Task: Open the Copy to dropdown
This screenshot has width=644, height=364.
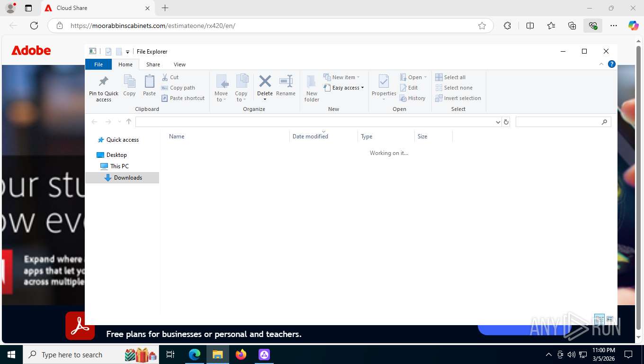Action: coord(241,88)
